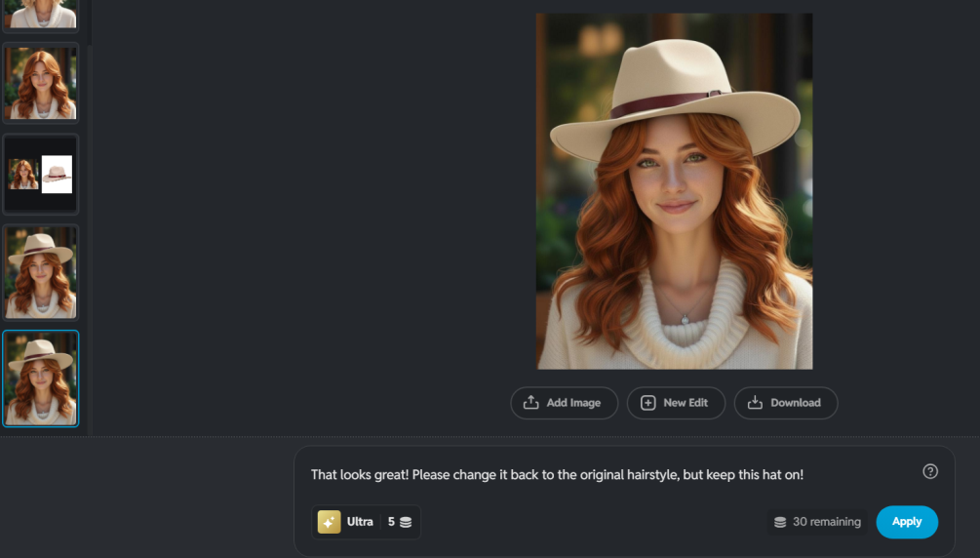Click the gold sparkle Ultra icon
The image size is (980, 558).
(x=329, y=522)
